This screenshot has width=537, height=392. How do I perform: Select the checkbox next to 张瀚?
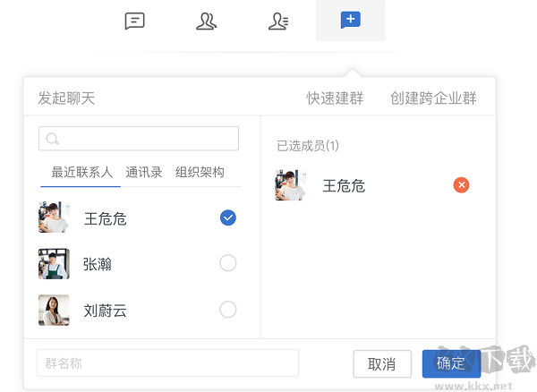228,263
